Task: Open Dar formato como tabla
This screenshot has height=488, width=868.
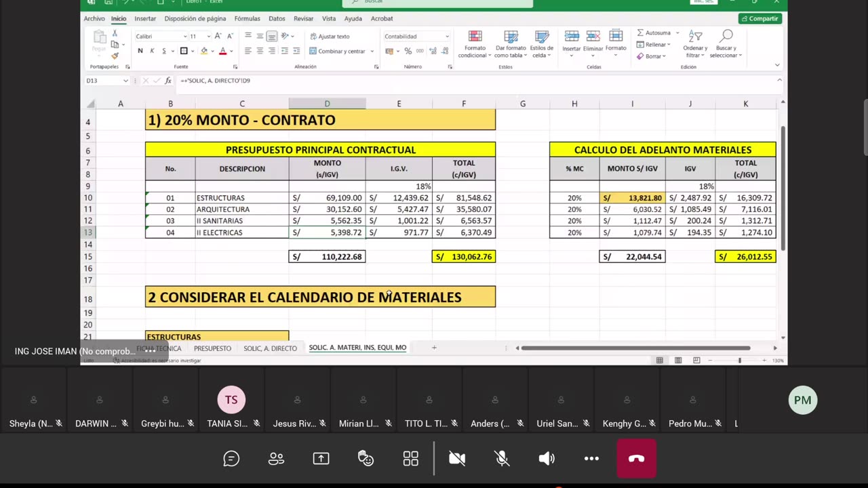Action: pos(511,44)
